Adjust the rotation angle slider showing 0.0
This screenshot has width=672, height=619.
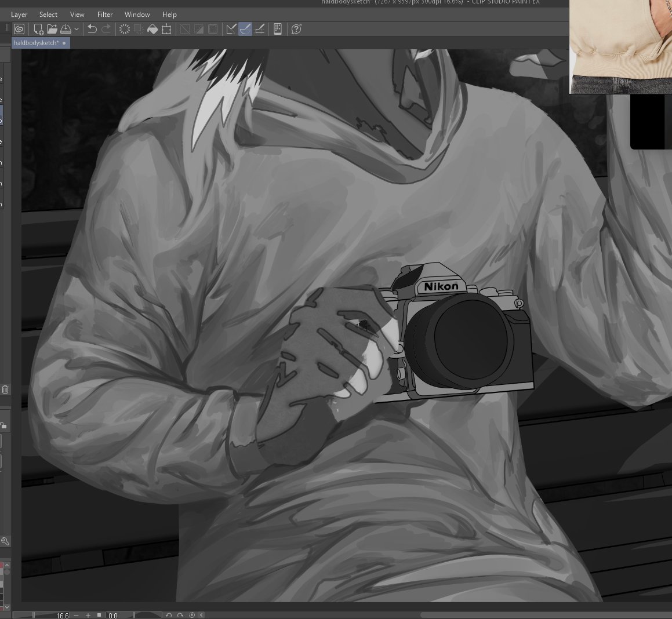pyautogui.click(x=133, y=615)
